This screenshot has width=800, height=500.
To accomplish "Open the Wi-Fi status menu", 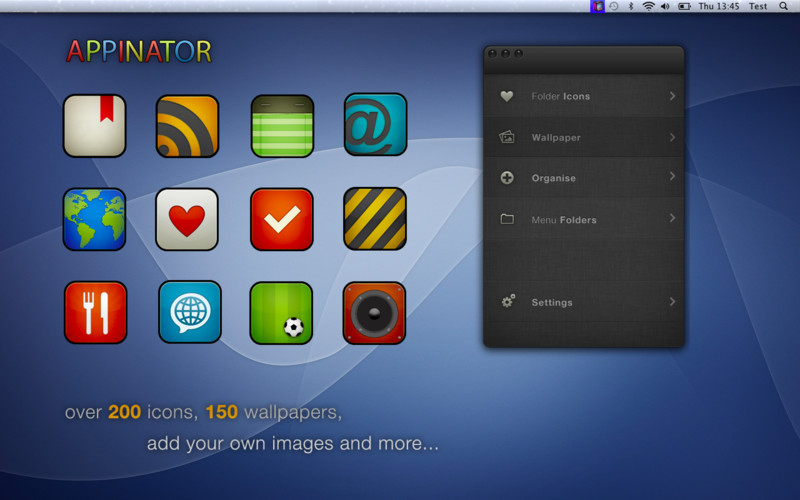I will [648, 6].
